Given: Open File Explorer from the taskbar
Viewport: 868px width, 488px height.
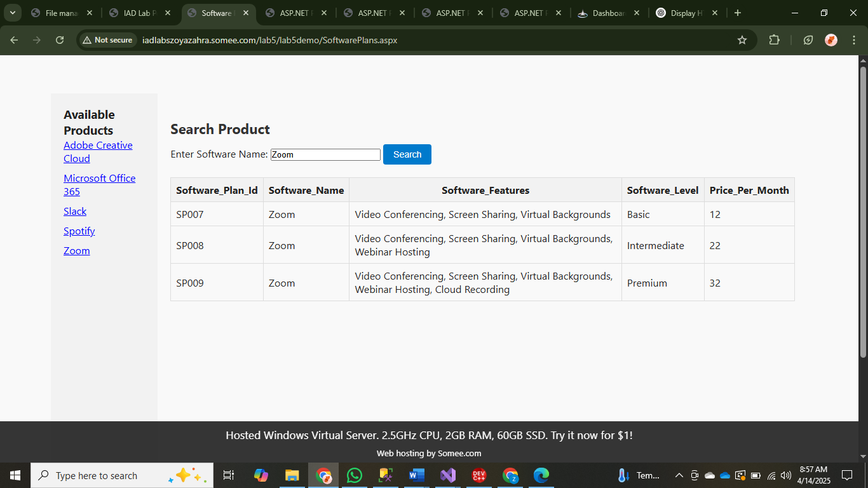Looking at the screenshot, I should (x=292, y=475).
